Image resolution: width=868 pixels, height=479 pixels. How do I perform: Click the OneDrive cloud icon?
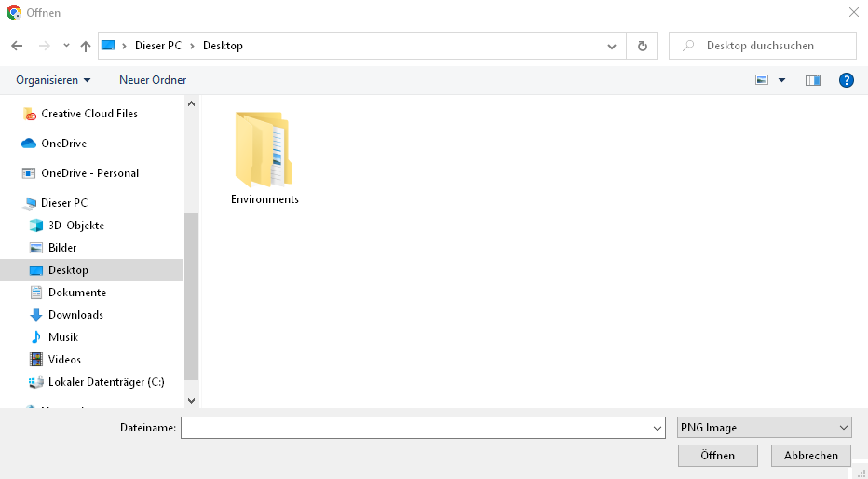29,144
